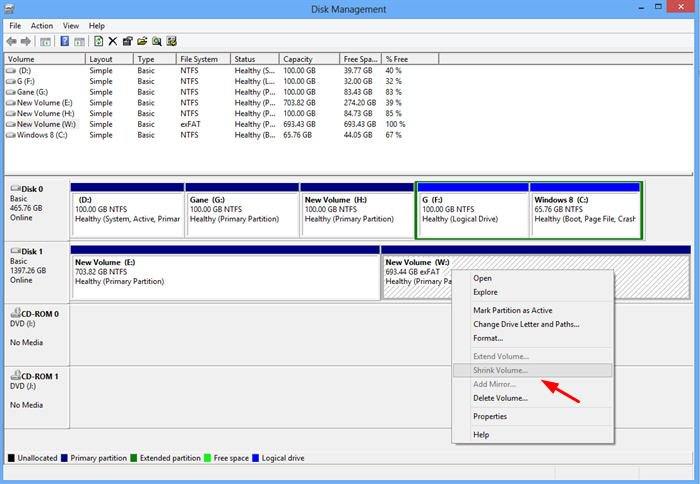
Task: Click the dark green Extended partition legend swatch
Action: pyautogui.click(x=133, y=458)
